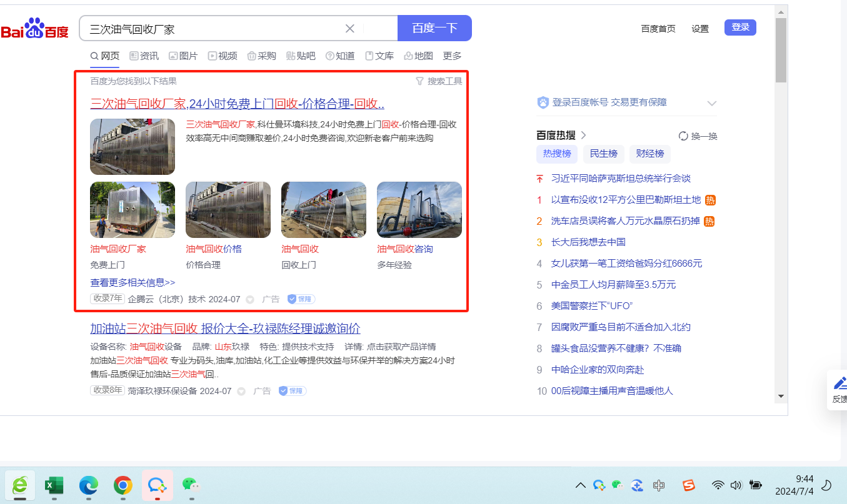The width and height of the screenshot is (847, 504).
Task: Open WeChat from the taskbar
Action: [190, 485]
